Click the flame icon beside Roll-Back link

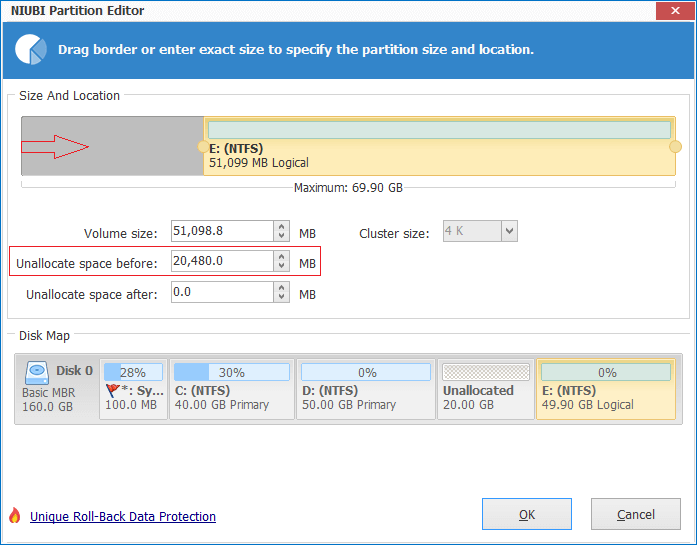coord(14,516)
